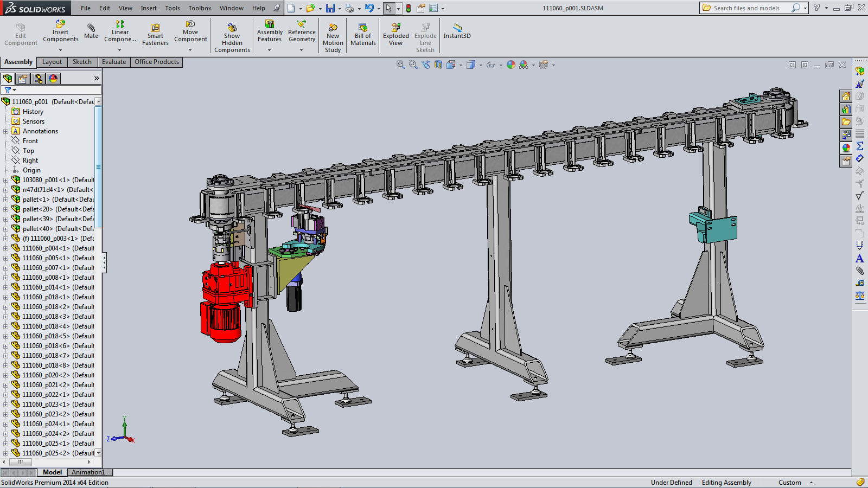Click the Edit Appearance color sphere
The height and width of the screenshot is (488, 868).
(510, 65)
